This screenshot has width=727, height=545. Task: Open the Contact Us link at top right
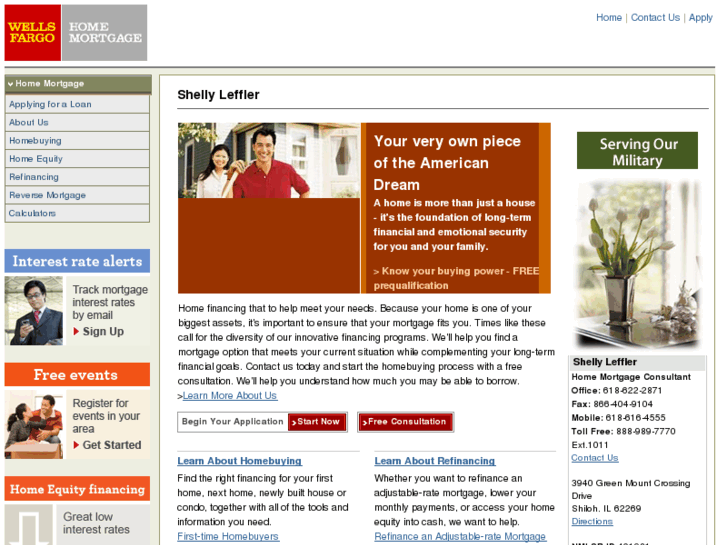655,18
